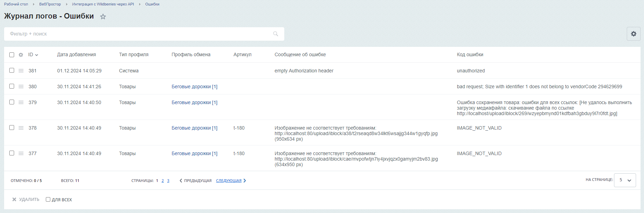The width and height of the screenshot is (644, 213).
Task: Click the 'Удалить' delete button
Action: pos(26,200)
